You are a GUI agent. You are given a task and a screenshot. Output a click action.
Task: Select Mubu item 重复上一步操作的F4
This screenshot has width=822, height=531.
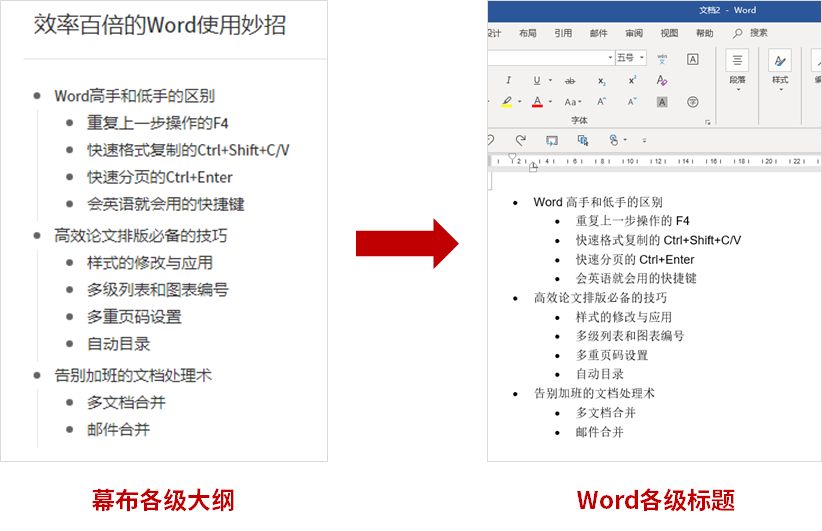(x=158, y=123)
